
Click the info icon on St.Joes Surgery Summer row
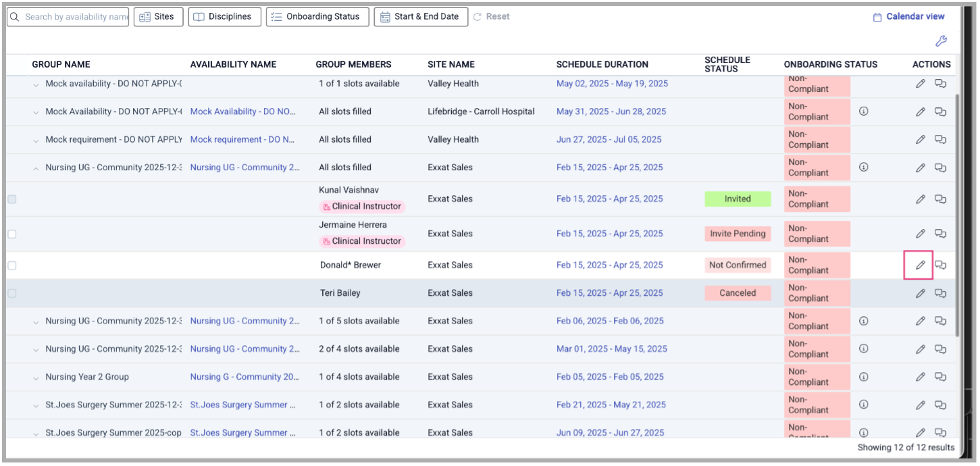coord(863,405)
